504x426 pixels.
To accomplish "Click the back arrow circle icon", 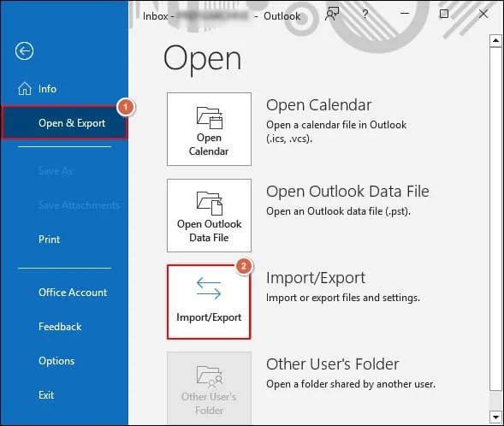I will [24, 50].
